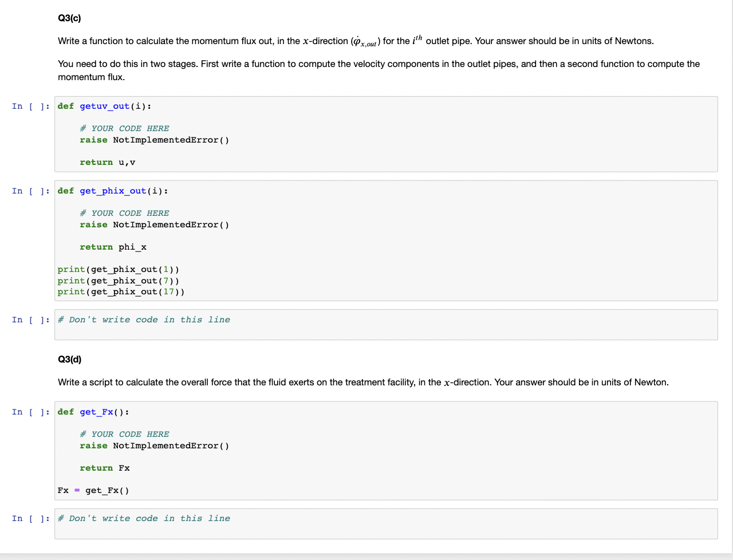Screen dimensions: 733x560
Task: Click the print(get_phix_out(17)) line
Action: click(121, 291)
